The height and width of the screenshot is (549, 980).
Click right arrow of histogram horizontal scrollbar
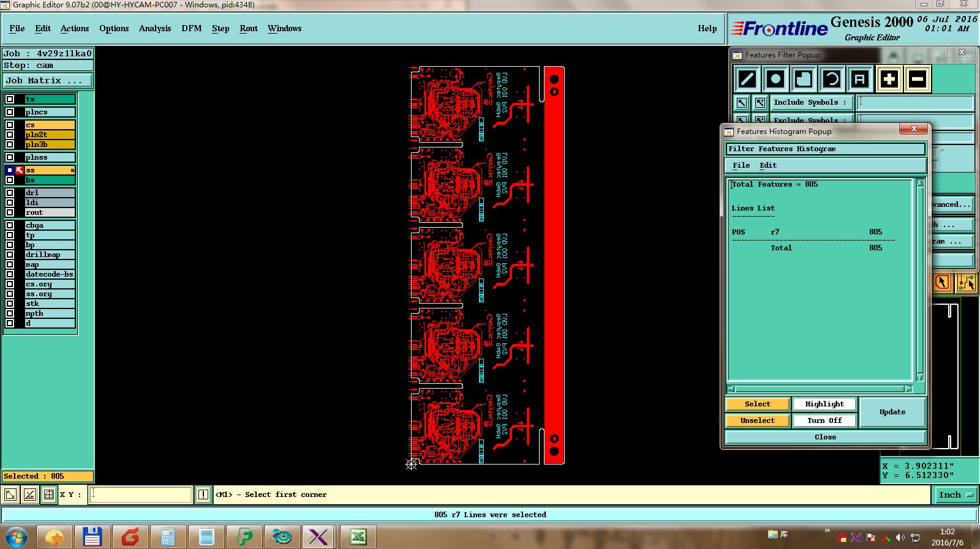(908, 389)
